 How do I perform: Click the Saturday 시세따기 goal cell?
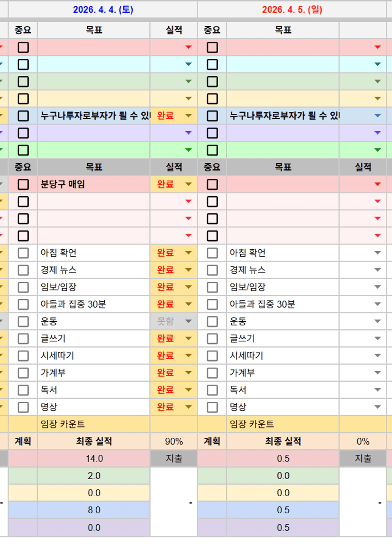(94, 356)
